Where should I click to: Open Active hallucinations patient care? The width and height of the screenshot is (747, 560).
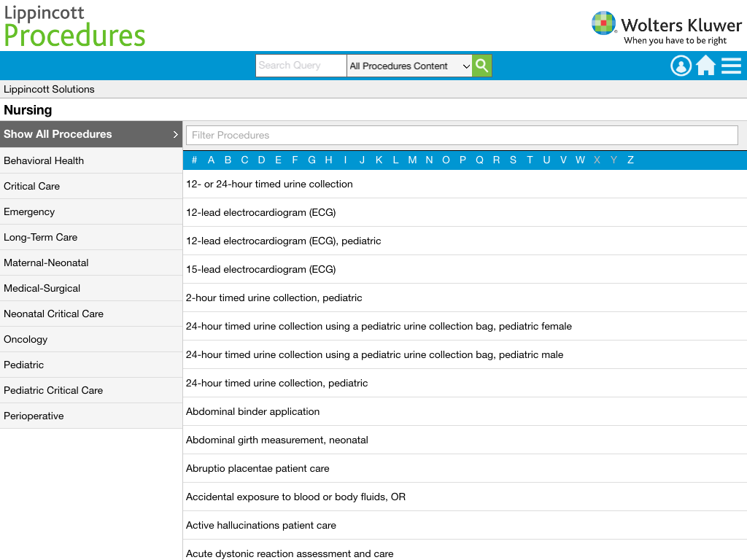tap(465, 525)
